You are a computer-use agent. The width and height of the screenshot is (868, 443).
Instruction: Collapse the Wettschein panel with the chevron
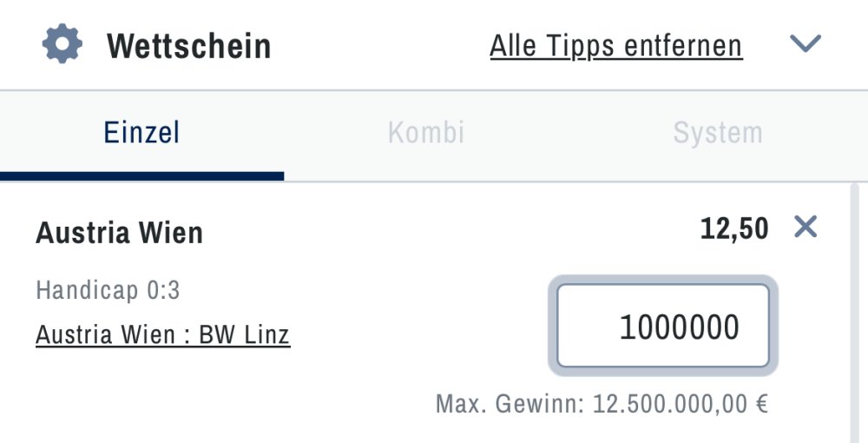point(806,43)
